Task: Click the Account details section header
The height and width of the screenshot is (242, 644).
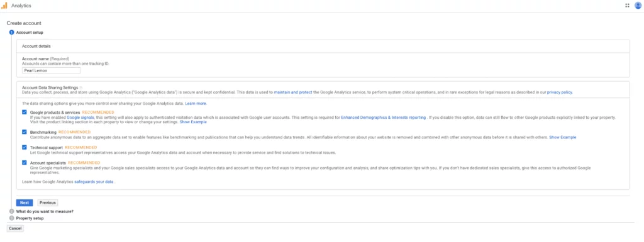Action: pos(36,46)
